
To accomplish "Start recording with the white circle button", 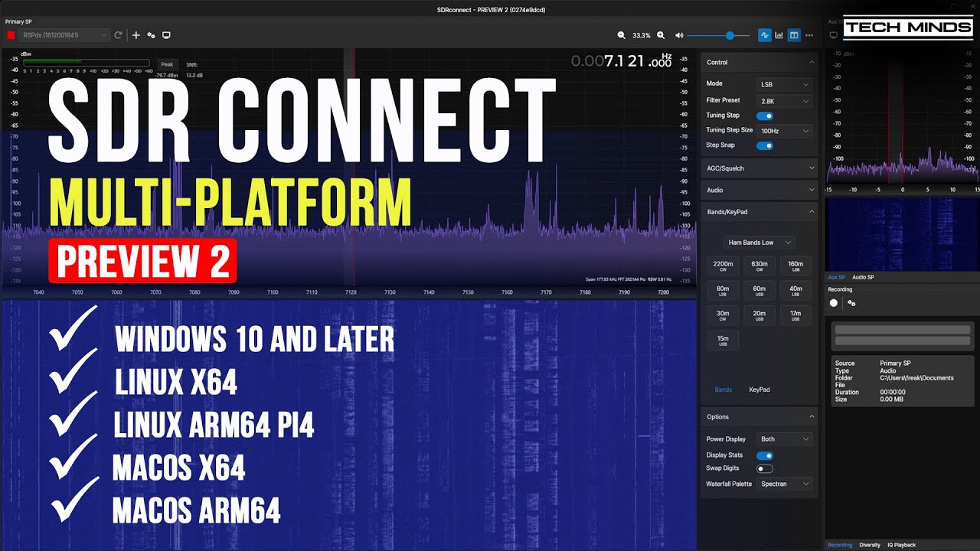I will (x=834, y=303).
